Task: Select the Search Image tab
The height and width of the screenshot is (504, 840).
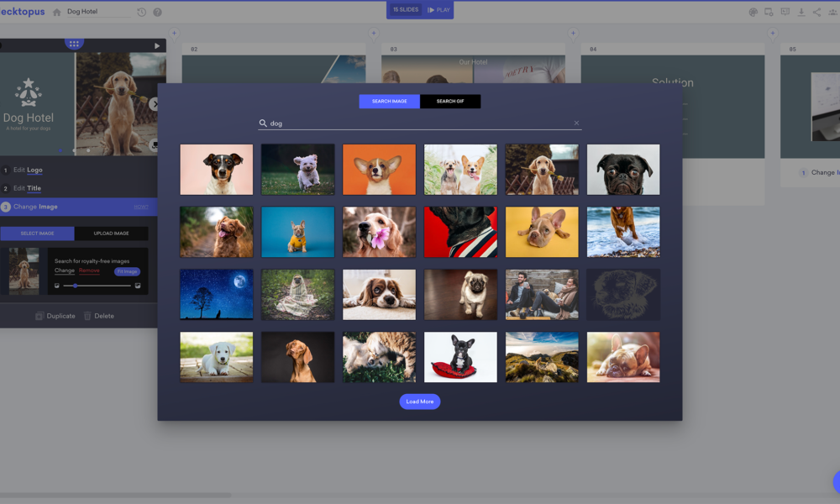Action: [x=390, y=102]
